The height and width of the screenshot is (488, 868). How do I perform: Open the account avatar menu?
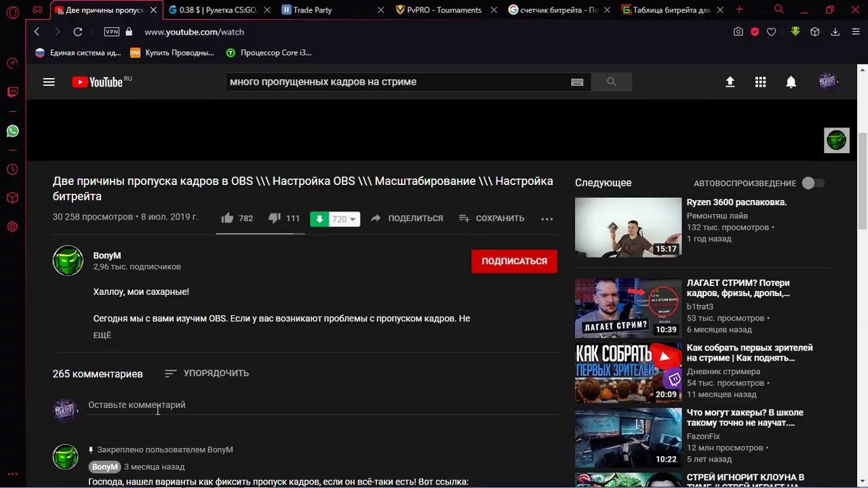pos(828,82)
